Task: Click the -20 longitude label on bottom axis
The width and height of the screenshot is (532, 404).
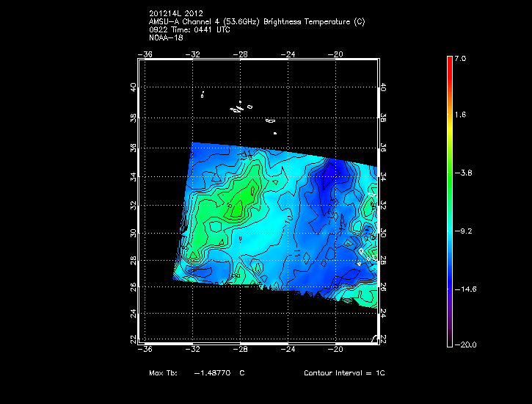Action: [x=337, y=350]
